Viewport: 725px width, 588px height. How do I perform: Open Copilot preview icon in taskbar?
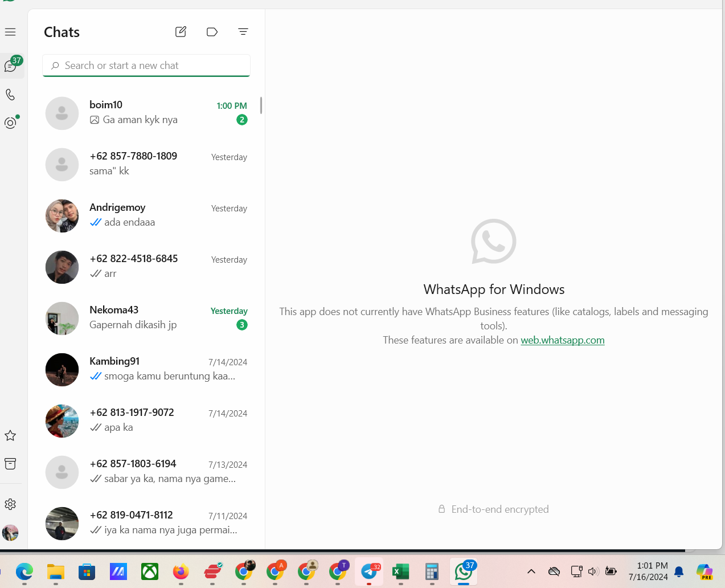[x=704, y=571]
